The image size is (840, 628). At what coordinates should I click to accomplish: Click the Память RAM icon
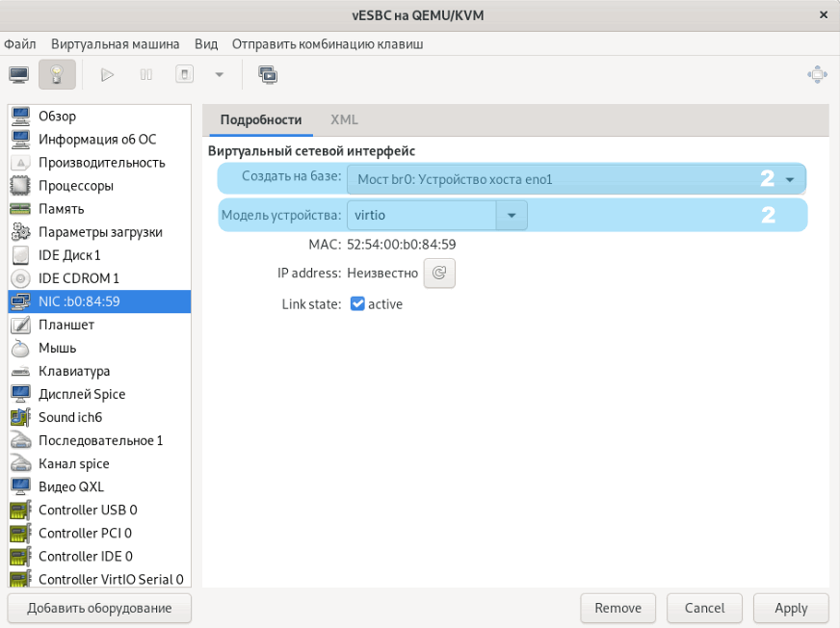click(20, 209)
